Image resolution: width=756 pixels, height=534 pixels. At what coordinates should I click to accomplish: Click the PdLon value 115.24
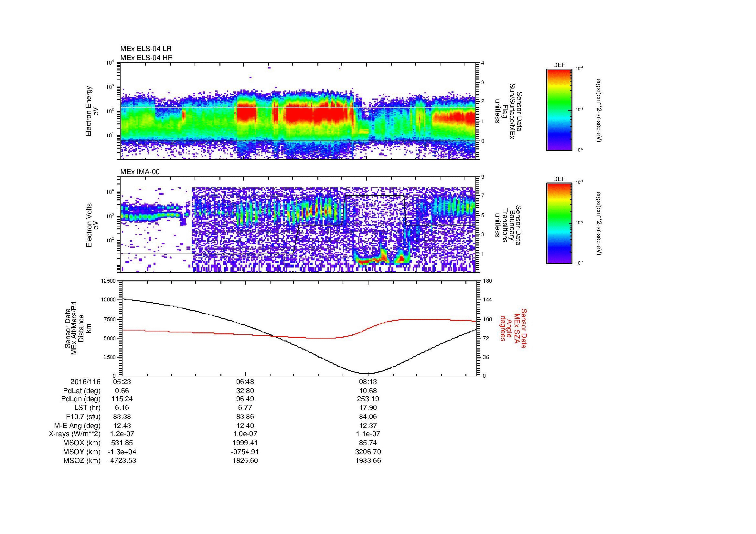click(122, 399)
